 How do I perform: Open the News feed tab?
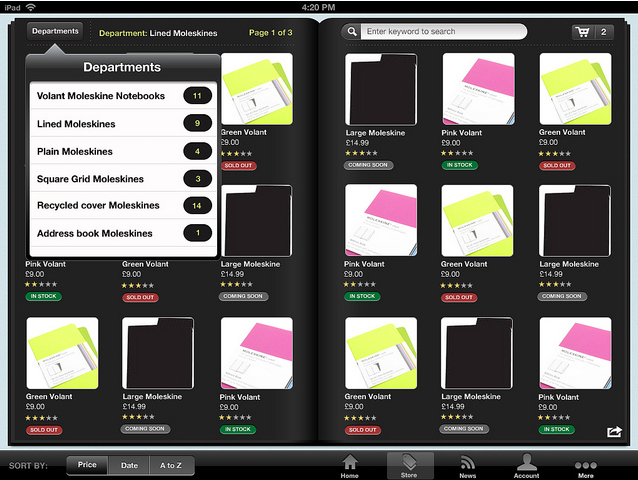[x=468, y=466]
